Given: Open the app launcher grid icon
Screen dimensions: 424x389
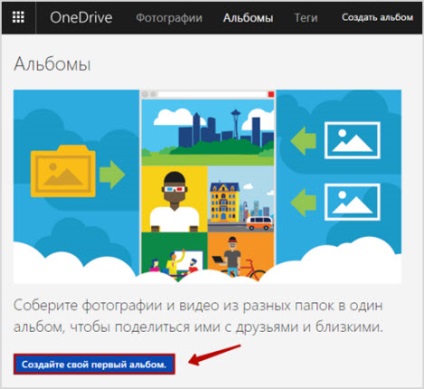Looking at the screenshot, I should coord(18,17).
